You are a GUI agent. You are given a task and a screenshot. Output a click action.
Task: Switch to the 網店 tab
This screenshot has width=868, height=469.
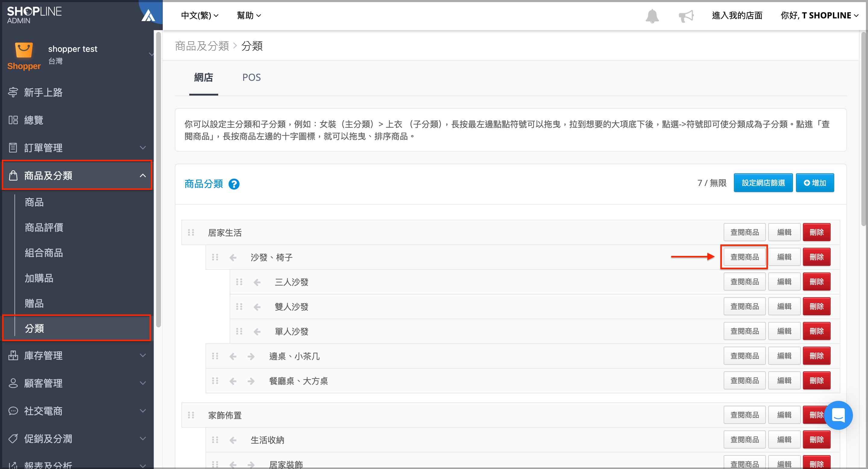coord(203,77)
